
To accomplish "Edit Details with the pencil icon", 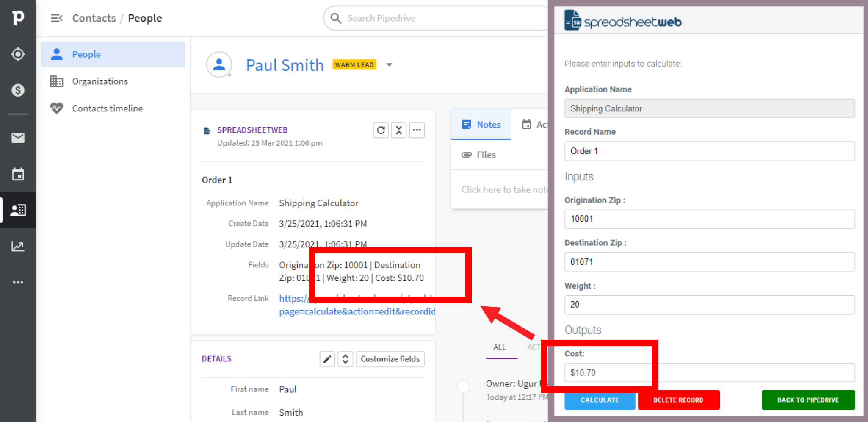I will tap(327, 359).
